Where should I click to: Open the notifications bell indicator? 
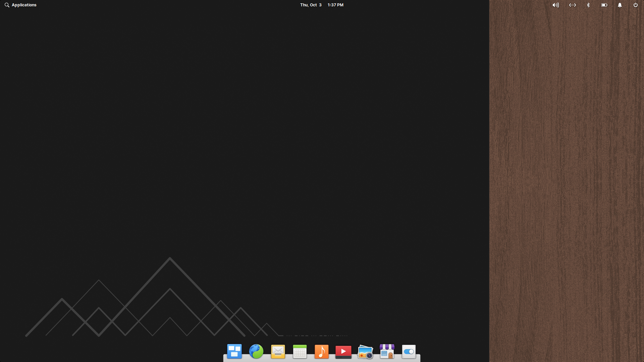620,5
